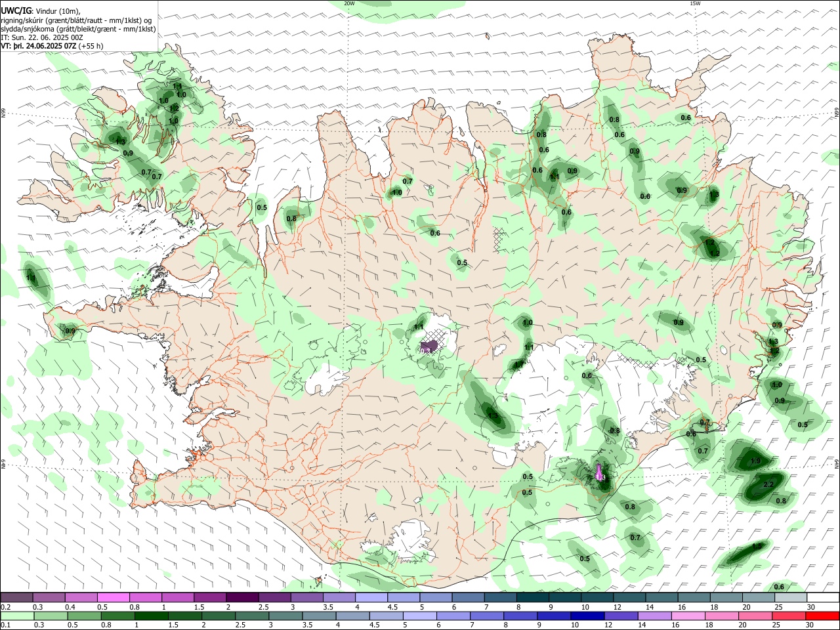Click the 1.9 precipitation value on the map
The height and width of the screenshot is (630, 840).
pyautogui.click(x=755, y=461)
